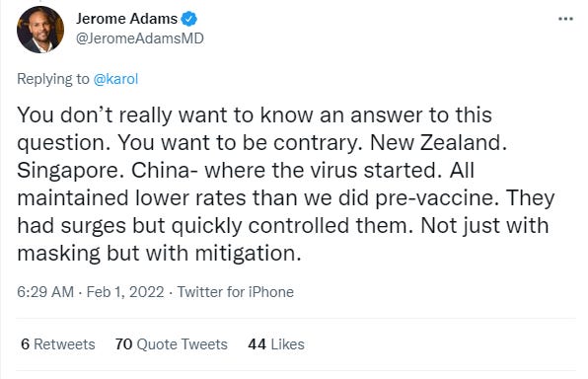Click the 'Replying to' label
Viewport: 588px width, 379px height.
53,79
